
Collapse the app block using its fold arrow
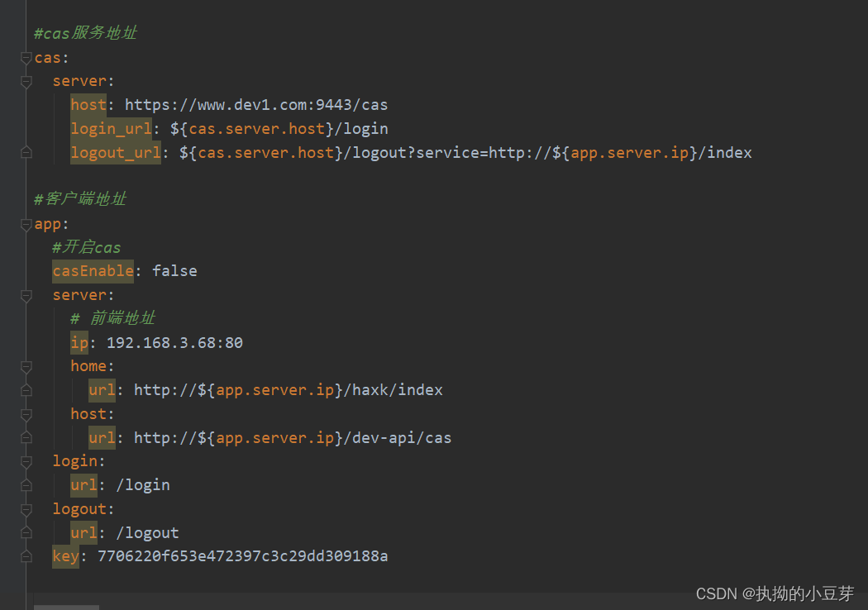[x=26, y=223]
